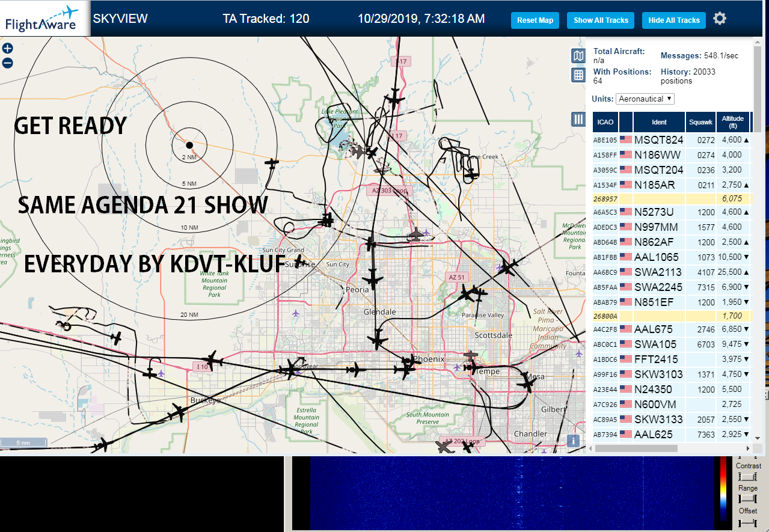Open the settings gear icon

(720, 19)
